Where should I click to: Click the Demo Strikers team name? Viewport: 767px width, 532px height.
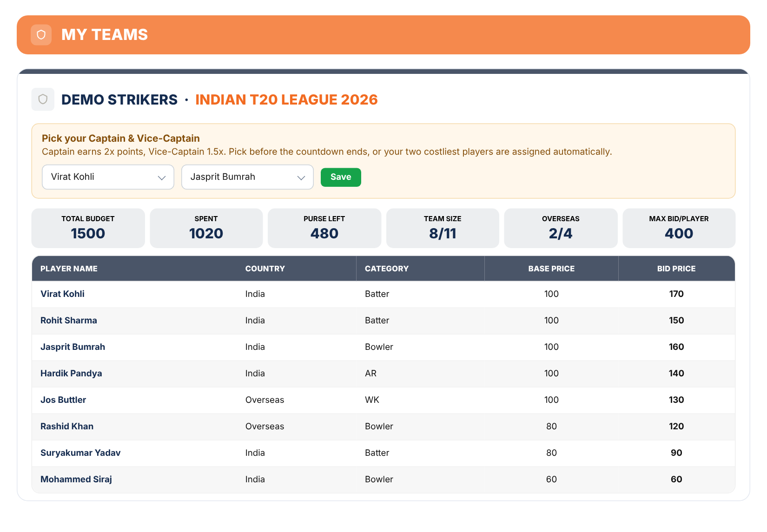pyautogui.click(x=119, y=99)
